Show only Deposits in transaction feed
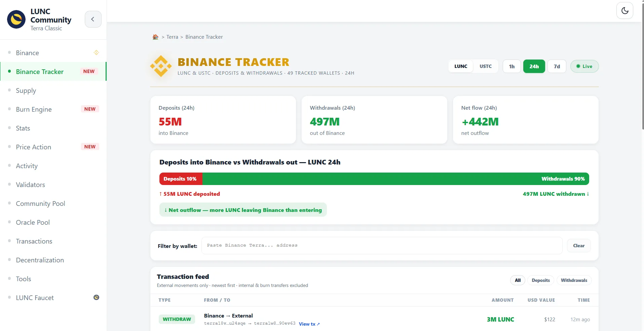The image size is (644, 331). click(x=540, y=280)
